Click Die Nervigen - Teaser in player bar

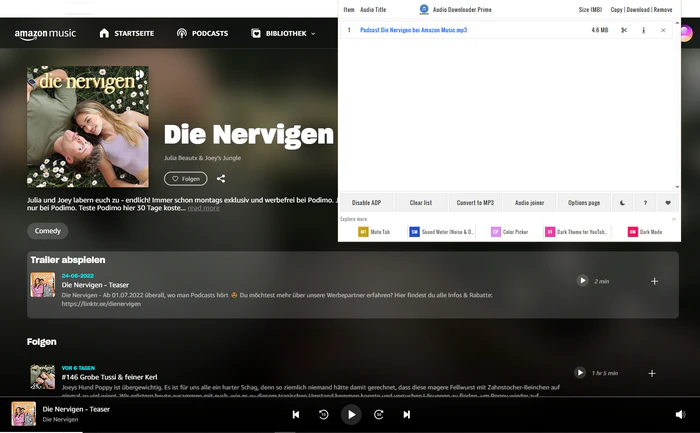[76, 409]
